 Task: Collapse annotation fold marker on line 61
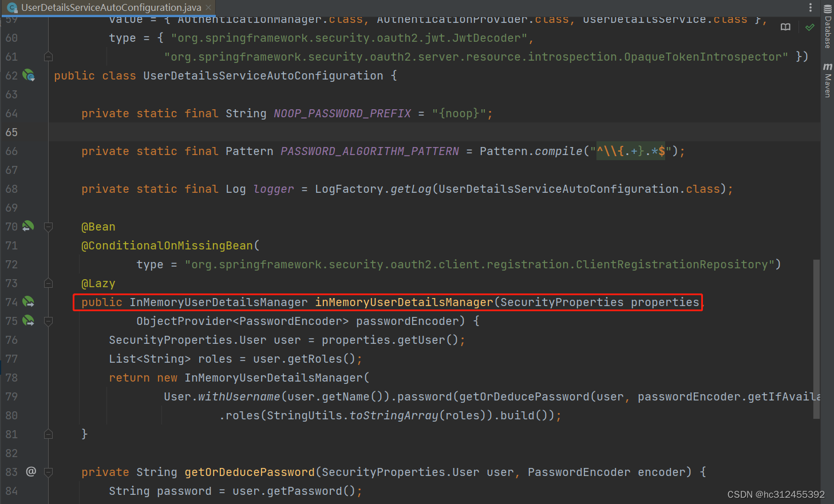point(48,57)
